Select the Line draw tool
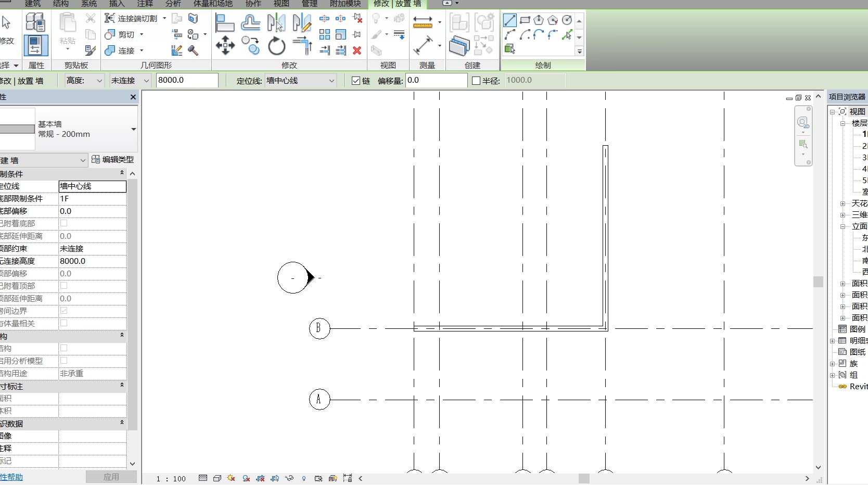The height and width of the screenshot is (485, 868). click(509, 20)
